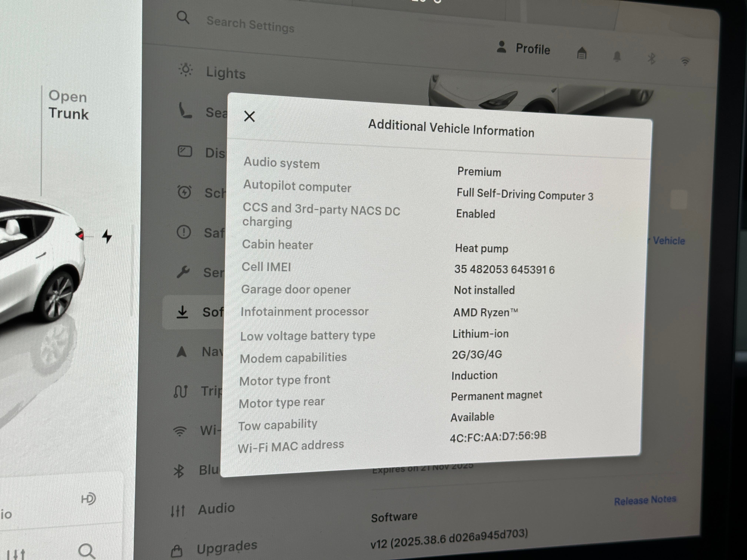Open the Lights settings menu
The width and height of the screenshot is (747, 560).
(x=226, y=73)
